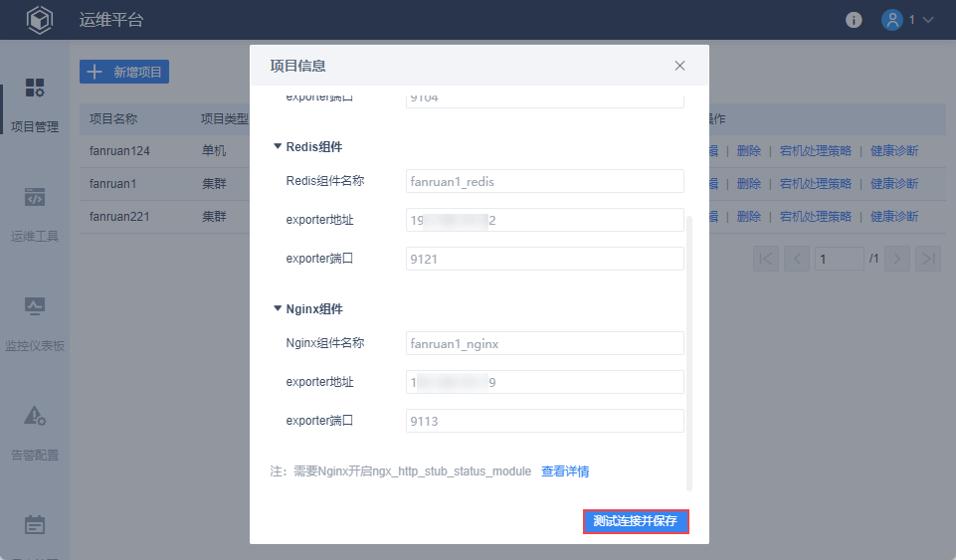Select project name fanruan124
The height and width of the screenshot is (560, 956).
click(119, 151)
